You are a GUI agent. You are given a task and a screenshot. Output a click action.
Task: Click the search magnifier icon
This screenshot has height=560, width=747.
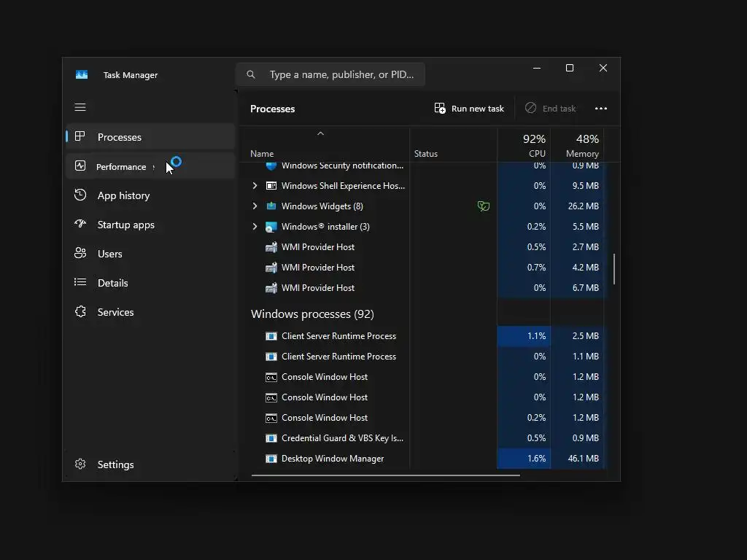coord(251,74)
